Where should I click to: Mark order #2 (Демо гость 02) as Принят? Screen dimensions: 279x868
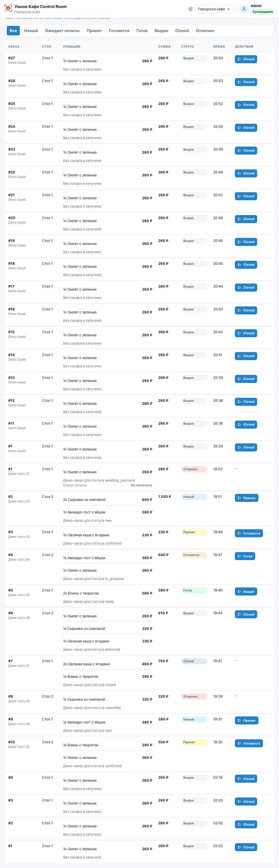246,498
